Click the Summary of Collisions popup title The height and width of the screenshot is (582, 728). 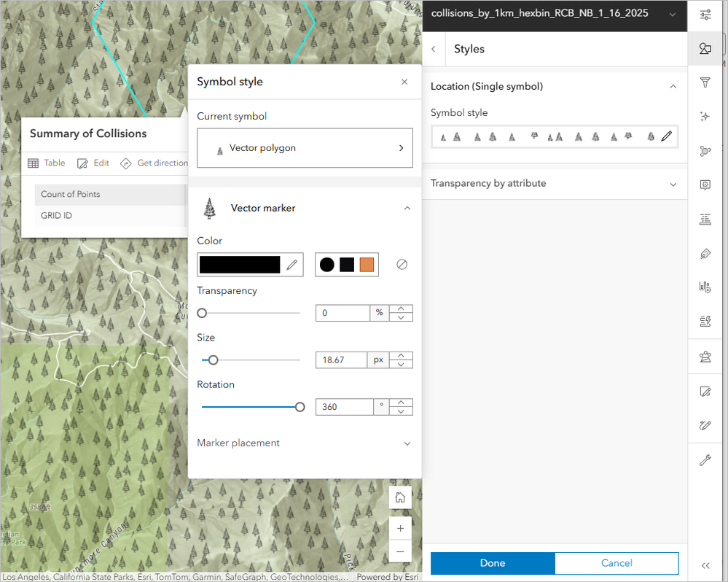pyautogui.click(x=88, y=133)
